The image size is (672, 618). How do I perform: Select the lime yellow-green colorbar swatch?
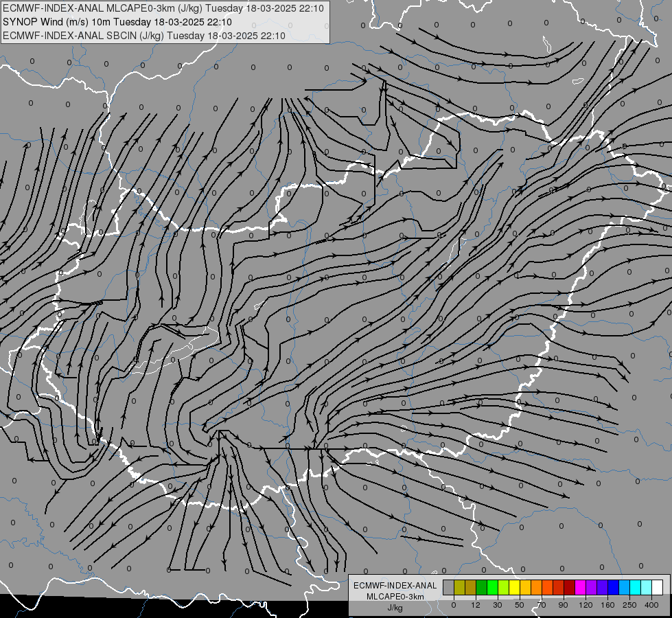504,587
